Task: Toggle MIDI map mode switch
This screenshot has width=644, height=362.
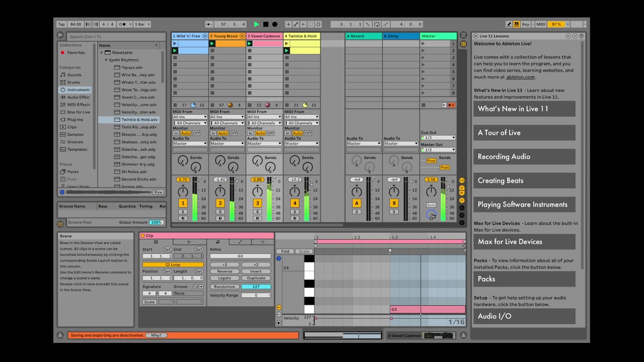Action: click(x=541, y=24)
